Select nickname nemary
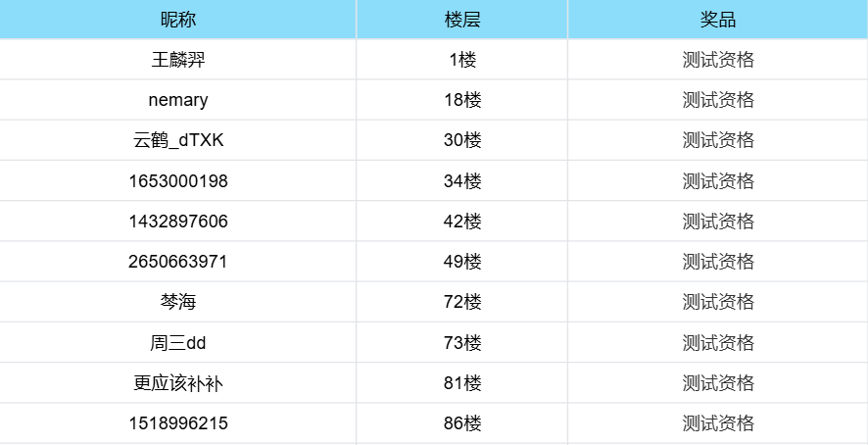This screenshot has width=868, height=445. tap(177, 100)
